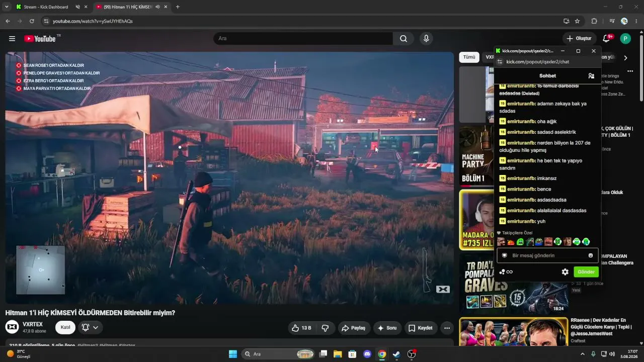The width and height of the screenshot is (644, 362).
Task: Click in the YouTube Ara search field
Action: pyautogui.click(x=303, y=39)
